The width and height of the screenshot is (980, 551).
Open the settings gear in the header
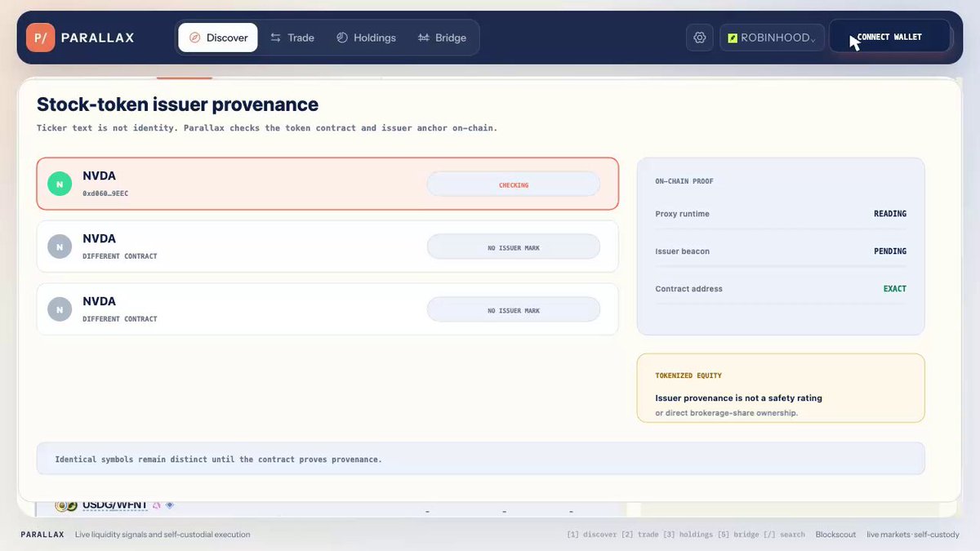(x=700, y=38)
